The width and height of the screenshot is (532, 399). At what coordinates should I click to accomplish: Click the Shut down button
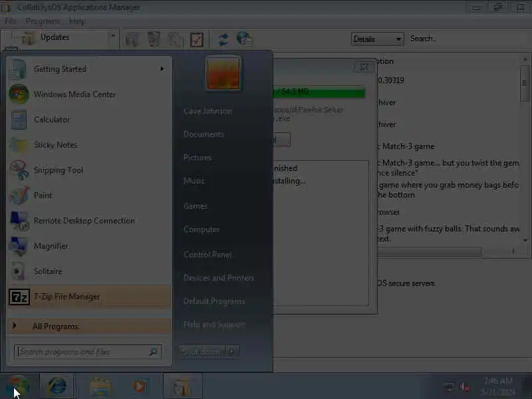pos(202,352)
